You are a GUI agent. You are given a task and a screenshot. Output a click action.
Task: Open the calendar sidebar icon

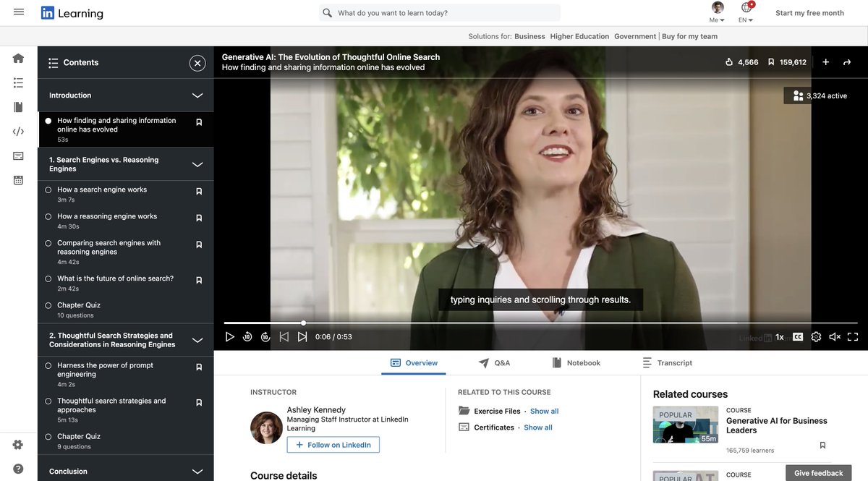coord(19,180)
